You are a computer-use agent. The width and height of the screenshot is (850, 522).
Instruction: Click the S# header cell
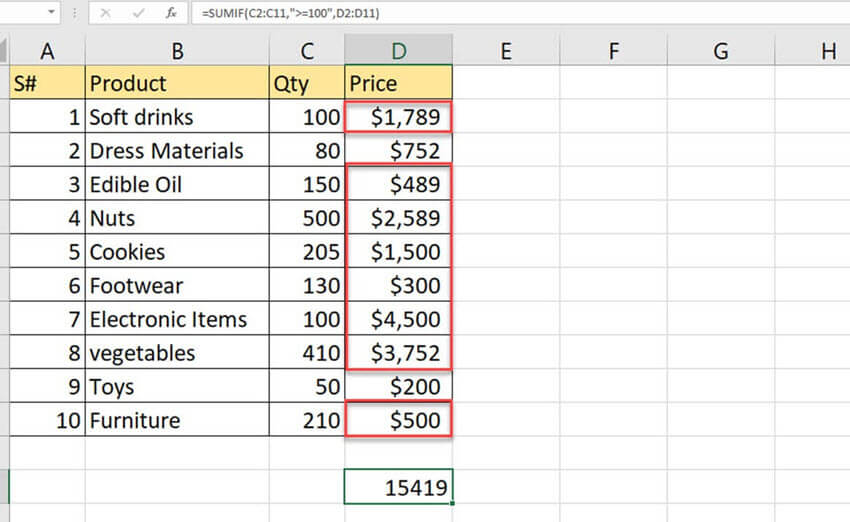[x=47, y=83]
